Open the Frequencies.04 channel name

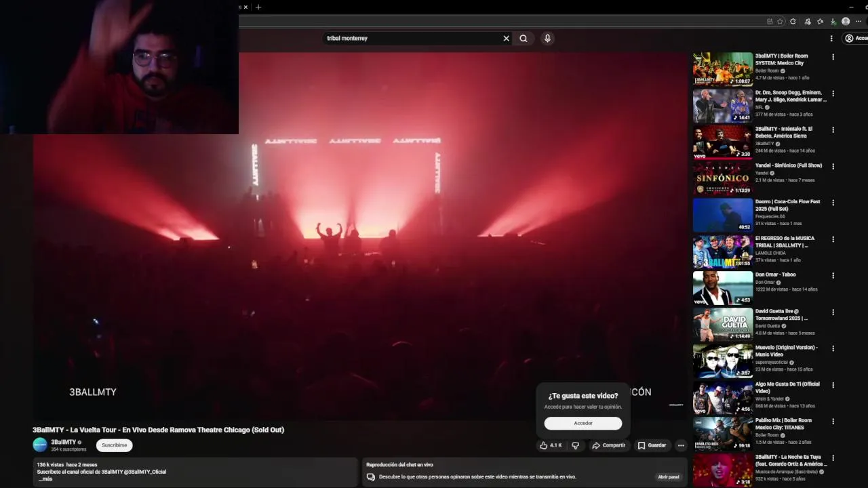click(x=770, y=216)
